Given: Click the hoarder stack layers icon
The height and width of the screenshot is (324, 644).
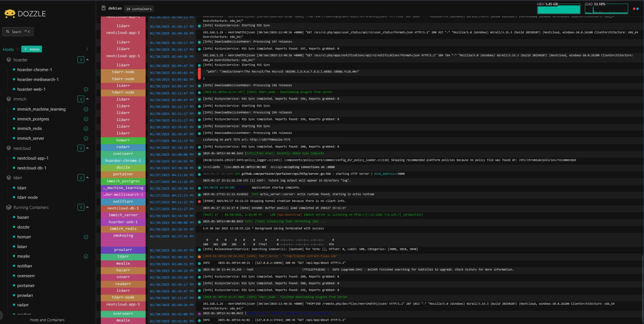Looking at the screenshot, I should point(9,60).
